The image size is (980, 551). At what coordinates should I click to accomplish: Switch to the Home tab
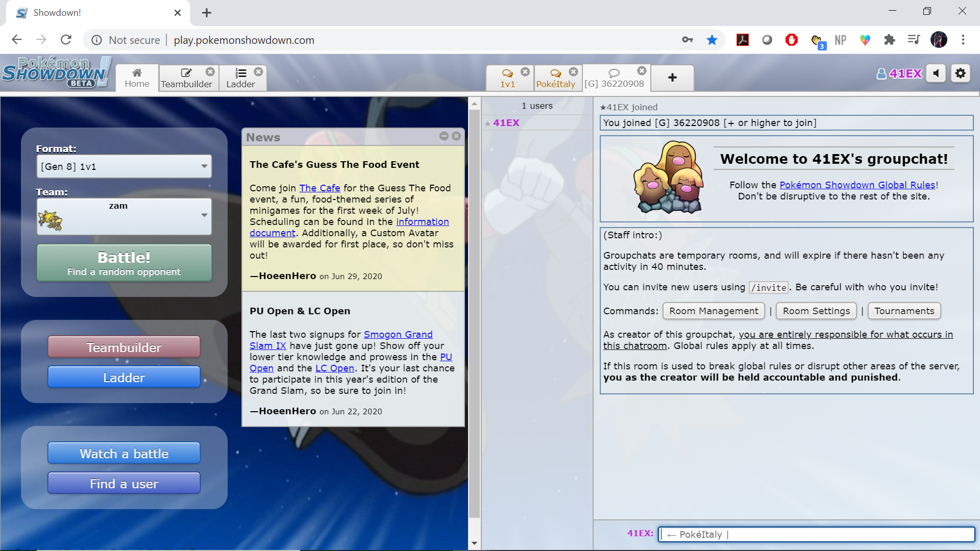137,78
